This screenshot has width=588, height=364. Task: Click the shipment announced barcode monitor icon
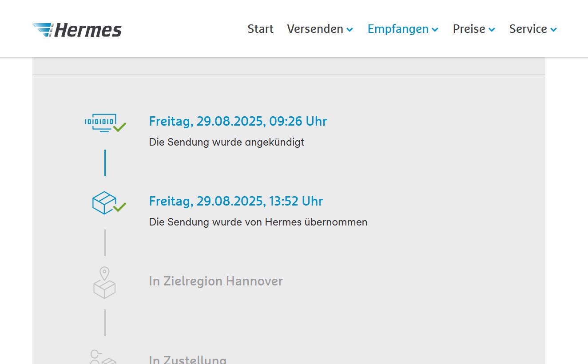105,123
